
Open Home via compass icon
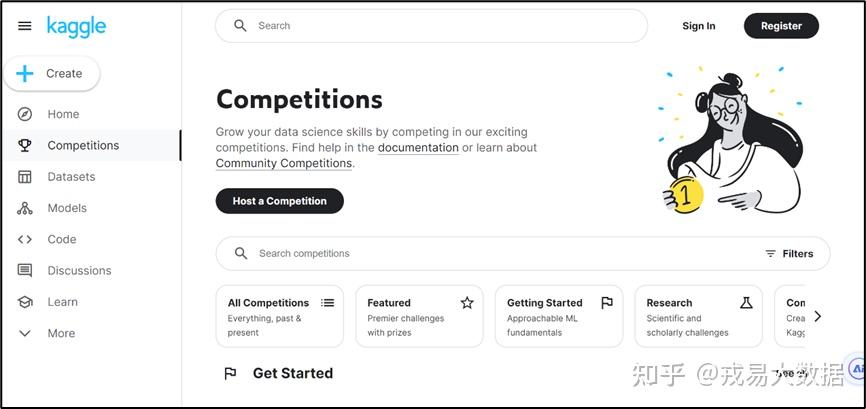pos(25,114)
